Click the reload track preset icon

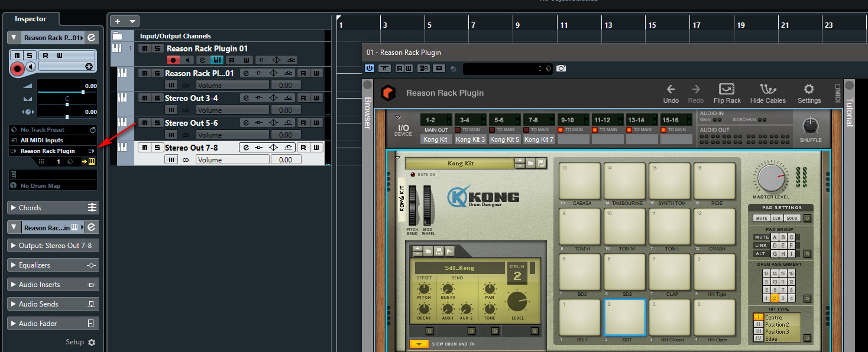point(92,129)
